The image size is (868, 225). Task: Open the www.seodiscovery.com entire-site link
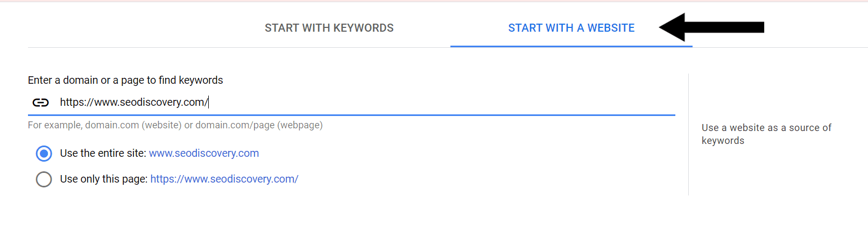(x=204, y=153)
